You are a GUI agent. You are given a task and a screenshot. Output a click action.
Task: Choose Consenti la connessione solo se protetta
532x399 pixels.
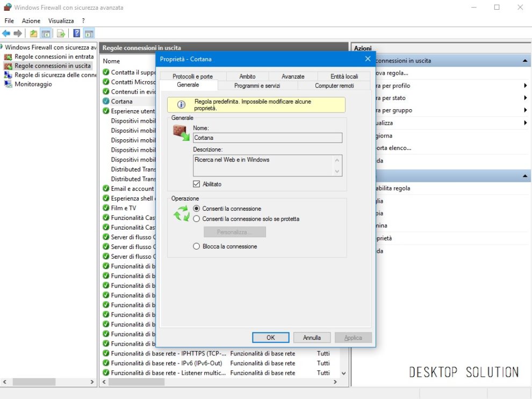[x=196, y=219]
